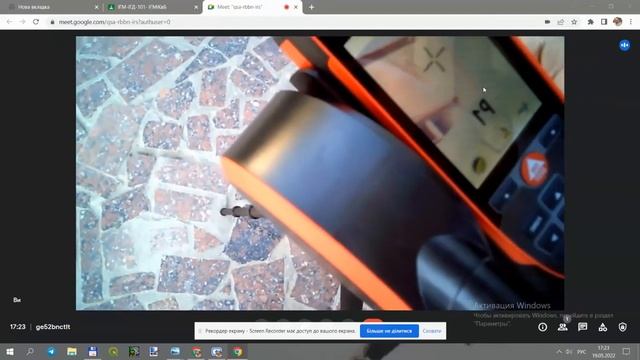
Task: Click the camera permission icon in address bar
Action: [547, 22]
